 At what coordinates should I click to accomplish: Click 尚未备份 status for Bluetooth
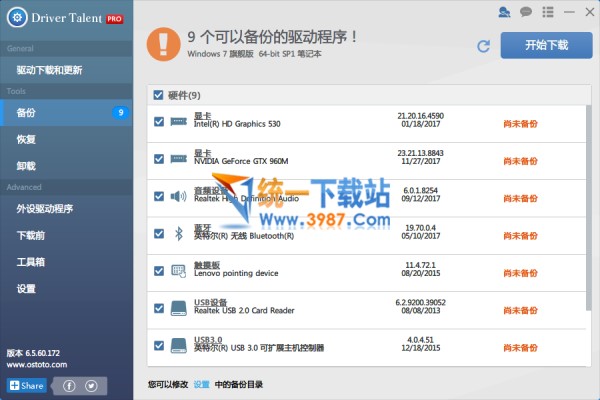[x=520, y=236]
